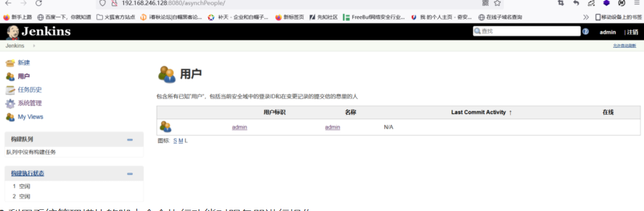Click the 系统管理 gear icon
644x211 pixels.
pyautogui.click(x=10, y=103)
